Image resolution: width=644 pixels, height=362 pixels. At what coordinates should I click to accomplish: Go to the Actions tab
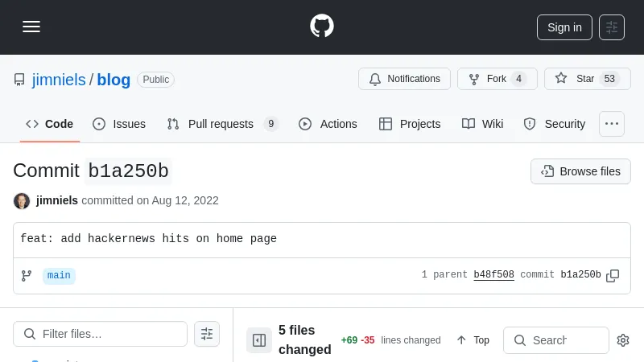coord(328,124)
